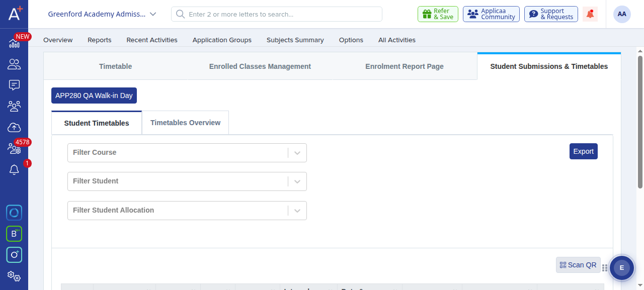
Task: Click the Applicaa A+ logo
Action: tap(15, 14)
